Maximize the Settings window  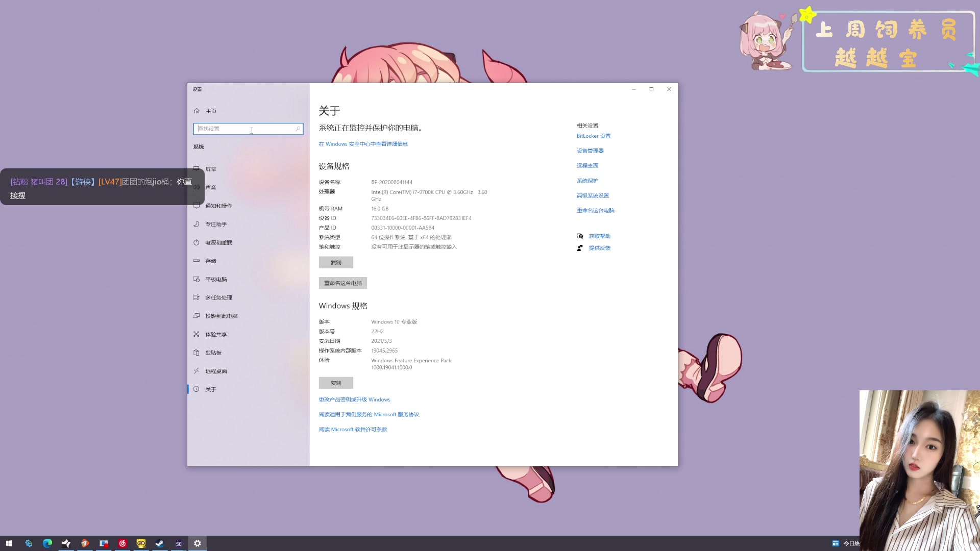click(x=651, y=89)
